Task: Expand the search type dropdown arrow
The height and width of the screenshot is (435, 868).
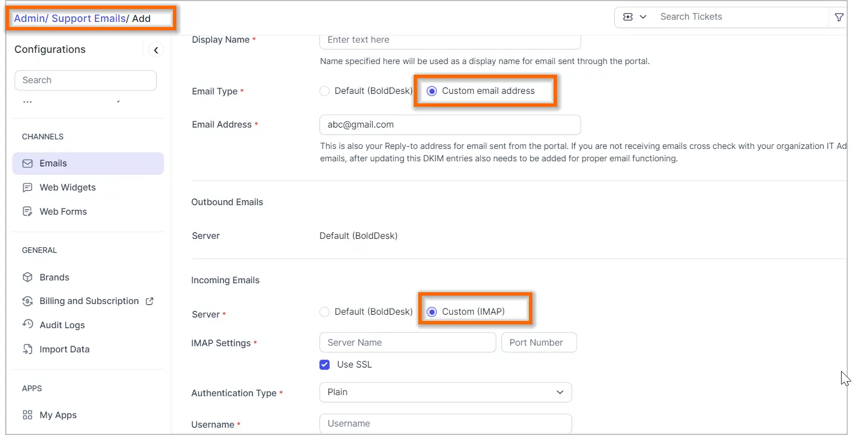Action: point(643,17)
